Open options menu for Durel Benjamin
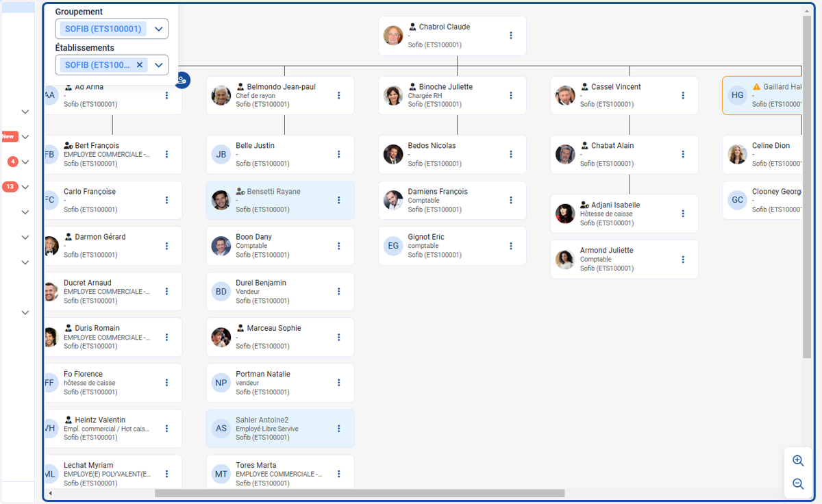822x504 pixels. [x=338, y=292]
